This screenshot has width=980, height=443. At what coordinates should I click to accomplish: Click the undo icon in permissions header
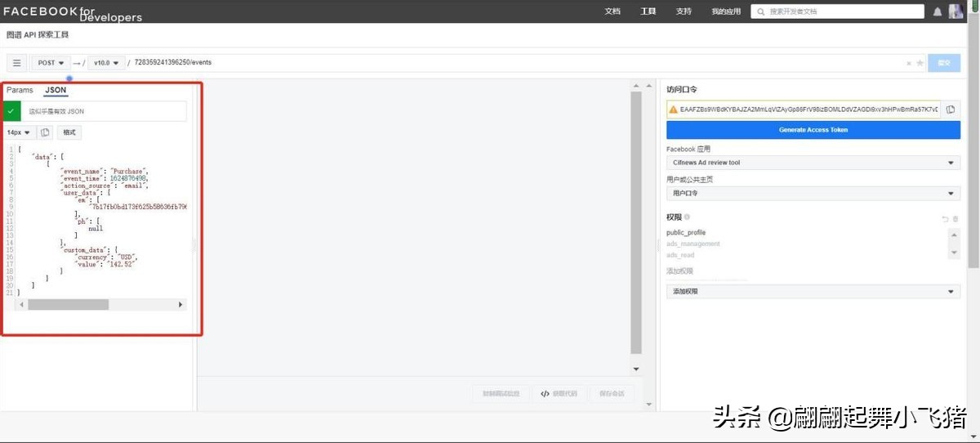pyautogui.click(x=945, y=219)
